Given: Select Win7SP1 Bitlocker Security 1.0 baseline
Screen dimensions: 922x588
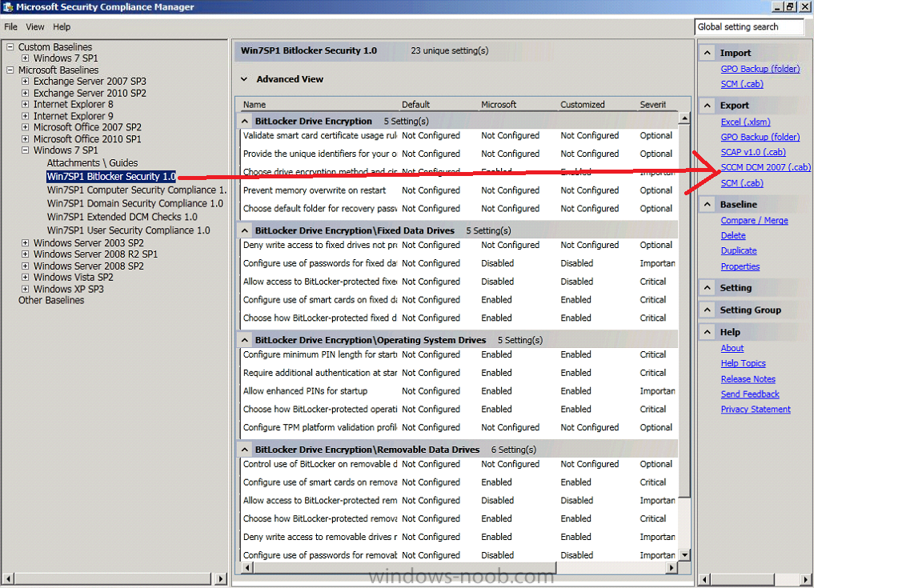Looking at the screenshot, I should 111,176.
